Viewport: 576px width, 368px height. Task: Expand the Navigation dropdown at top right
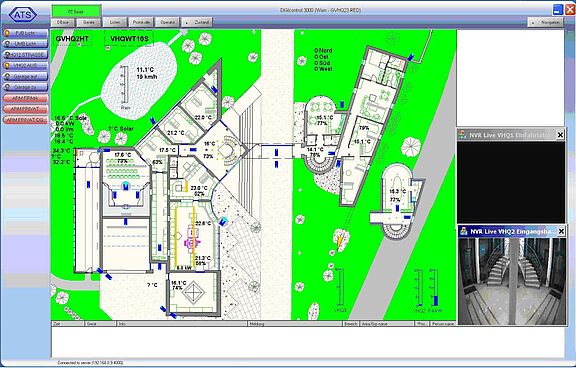(x=546, y=22)
